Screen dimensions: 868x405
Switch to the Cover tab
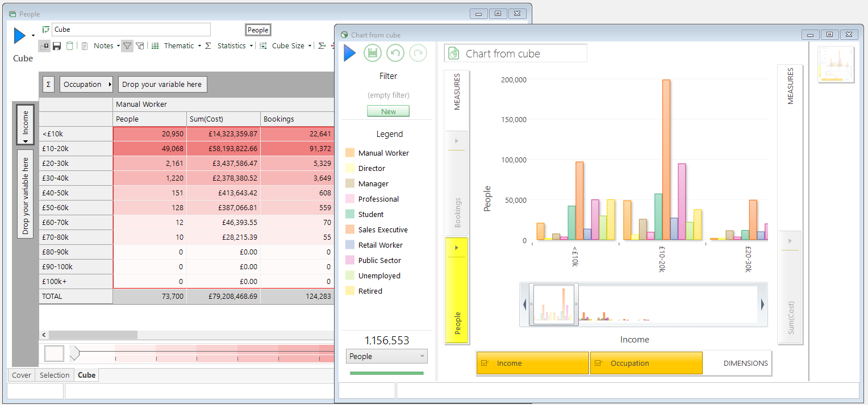pyautogui.click(x=22, y=375)
